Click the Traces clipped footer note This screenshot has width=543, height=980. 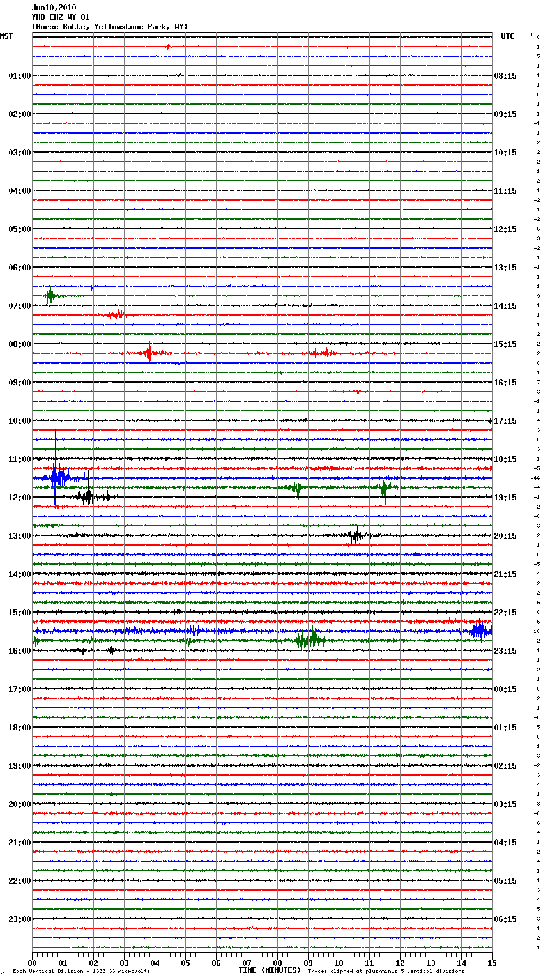pos(386,971)
